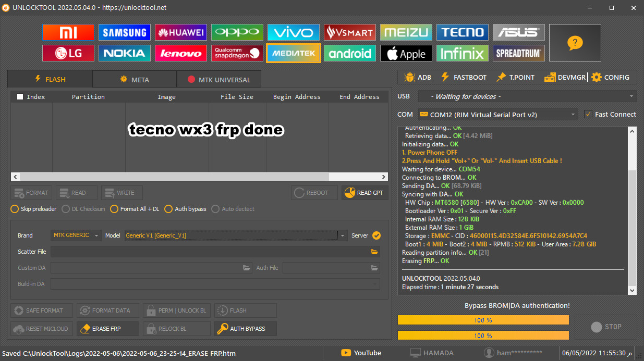Enable Skip preloader option

tap(33, 209)
